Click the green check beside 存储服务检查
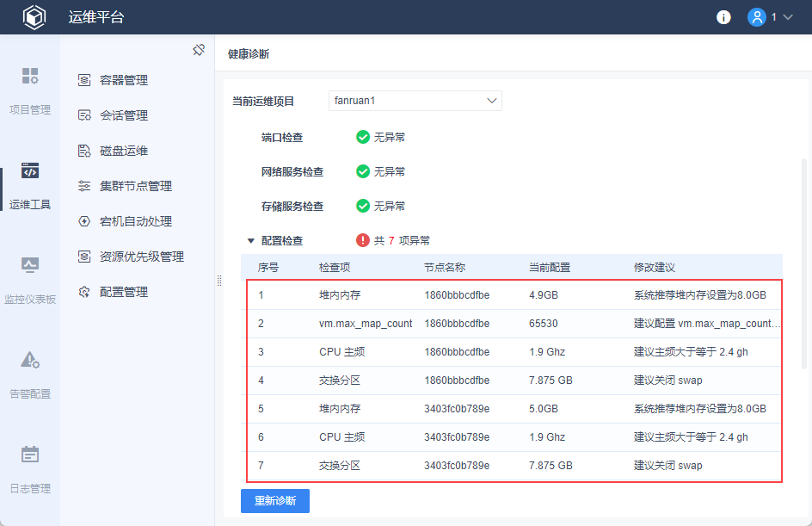812x526 pixels. click(x=363, y=206)
